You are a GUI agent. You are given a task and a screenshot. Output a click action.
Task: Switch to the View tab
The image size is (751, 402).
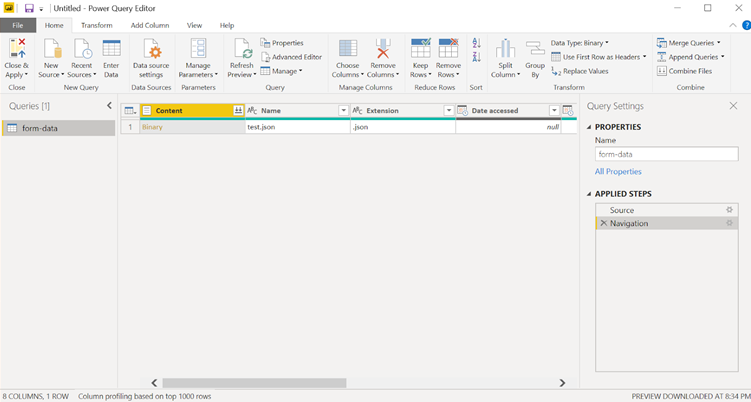[194, 25]
